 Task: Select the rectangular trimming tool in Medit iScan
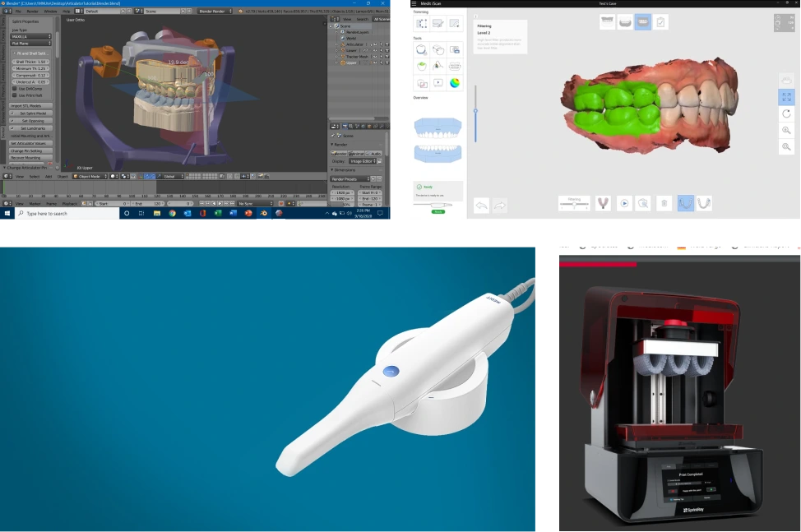(x=421, y=23)
